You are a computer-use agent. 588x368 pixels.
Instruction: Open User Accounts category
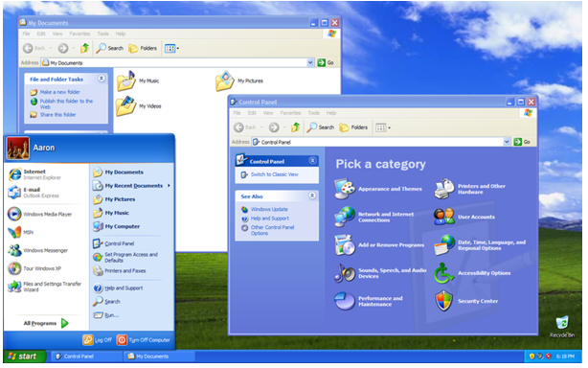(x=464, y=217)
